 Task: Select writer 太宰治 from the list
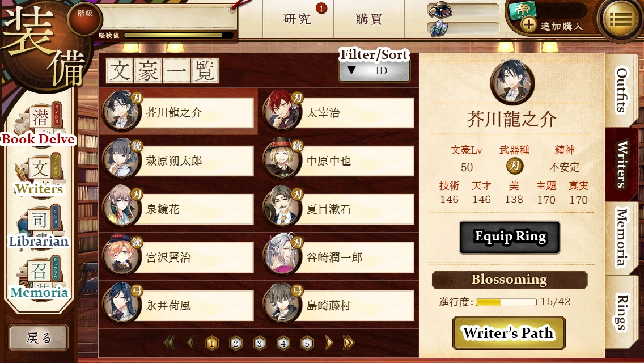338,111
